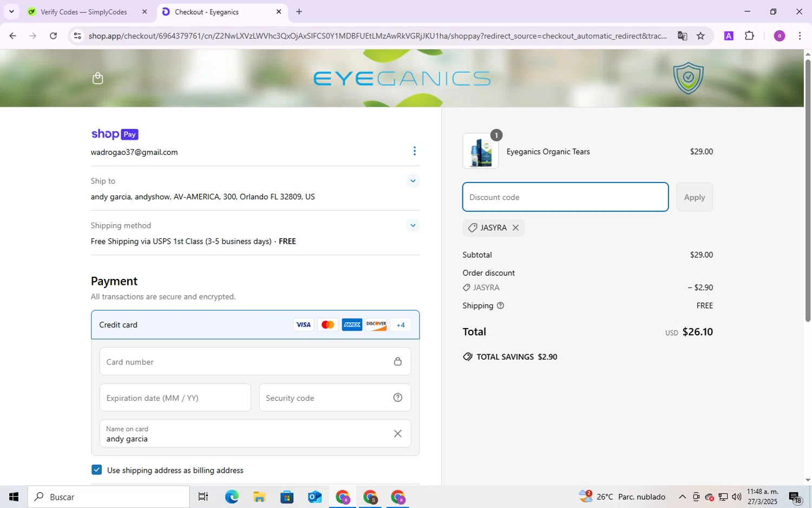Open the volume control icon
812x508 pixels.
737,497
